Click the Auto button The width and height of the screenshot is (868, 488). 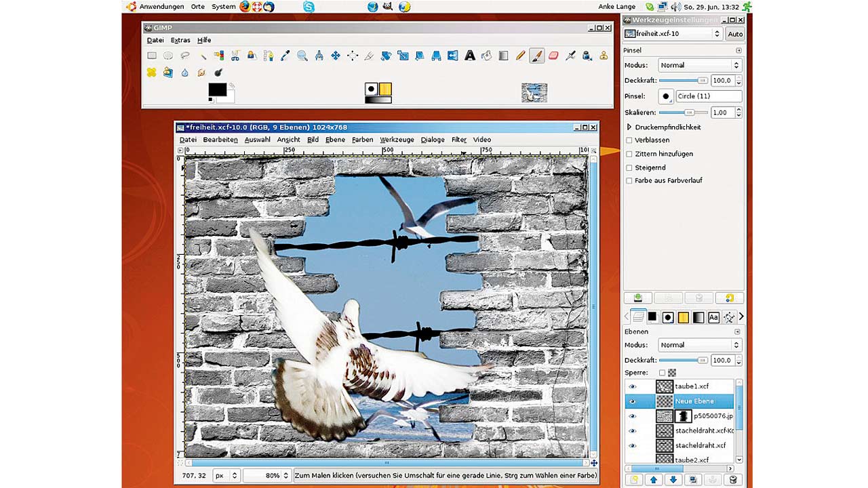tap(735, 33)
